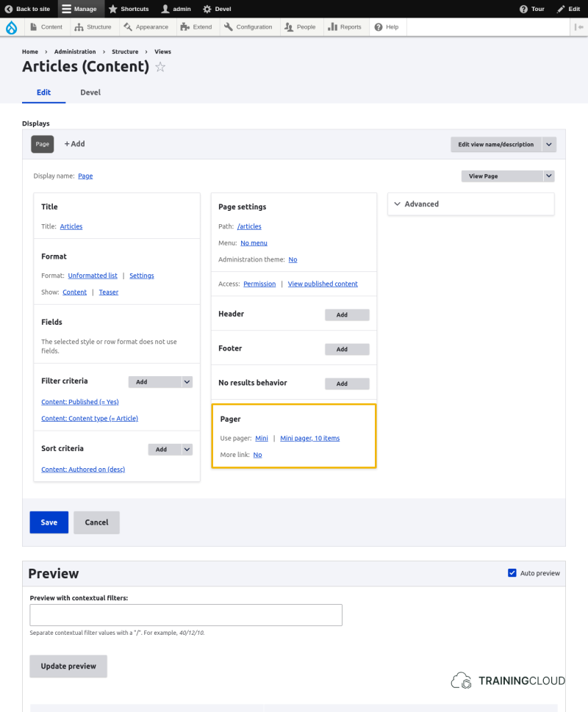
Task: Open the Articles title link
Action: point(71,226)
